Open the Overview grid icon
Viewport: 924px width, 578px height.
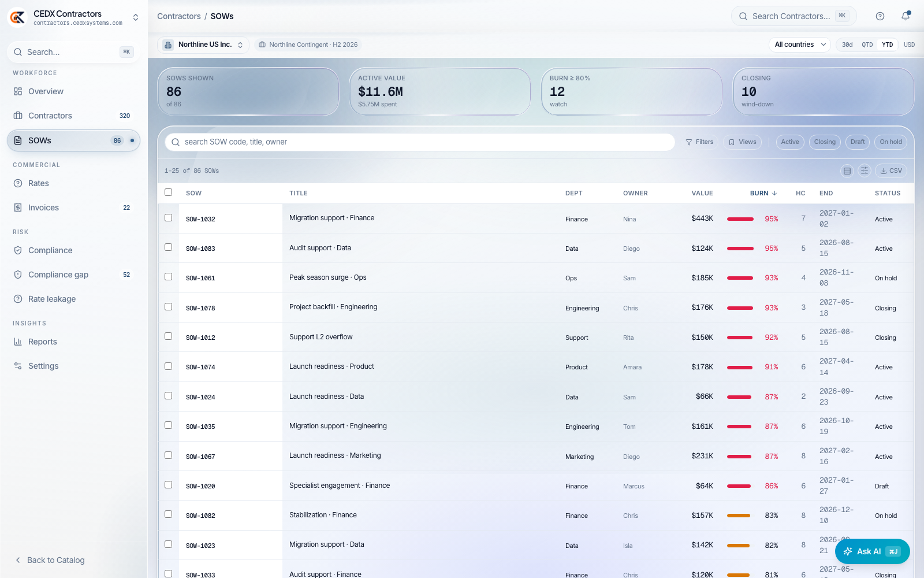18,91
